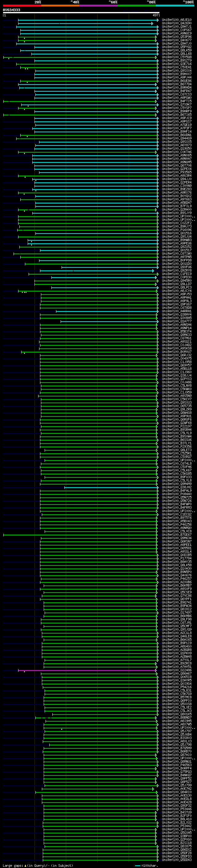Click the UniRef100_P29356 hit label
This screenshot has width=197, height=868.
(177, 446)
